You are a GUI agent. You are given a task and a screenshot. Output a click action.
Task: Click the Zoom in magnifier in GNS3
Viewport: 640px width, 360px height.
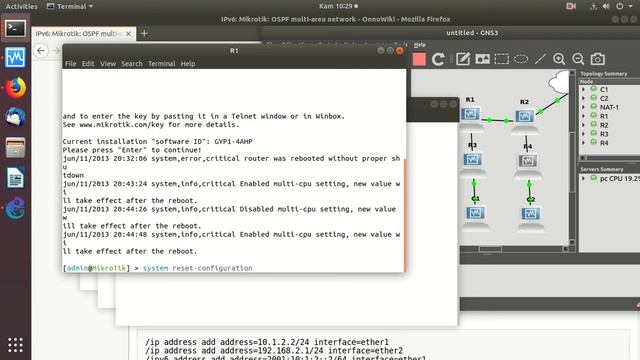coord(559,59)
